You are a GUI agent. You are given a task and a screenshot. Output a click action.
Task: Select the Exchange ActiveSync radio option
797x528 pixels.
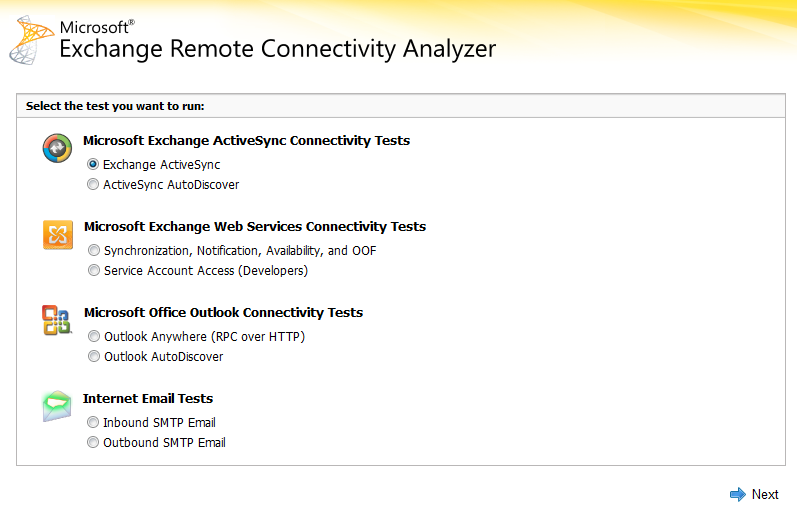click(93, 164)
